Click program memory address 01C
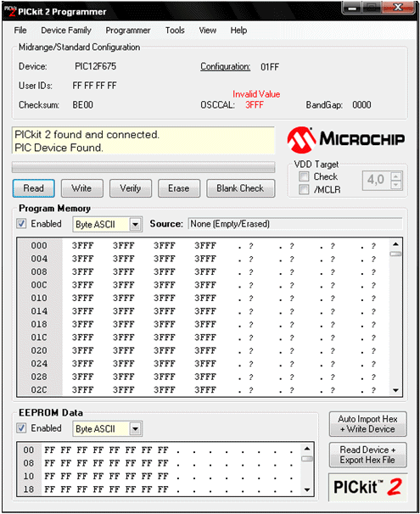This screenshot has width=420, height=514. (39, 338)
